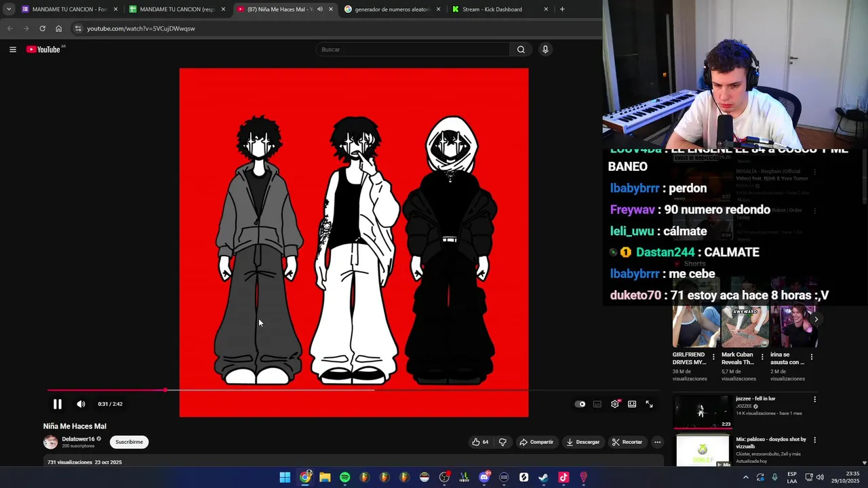Screen dimensions: 868x488
Task: Show hidden system tray icons chevron
Action: [746, 477]
